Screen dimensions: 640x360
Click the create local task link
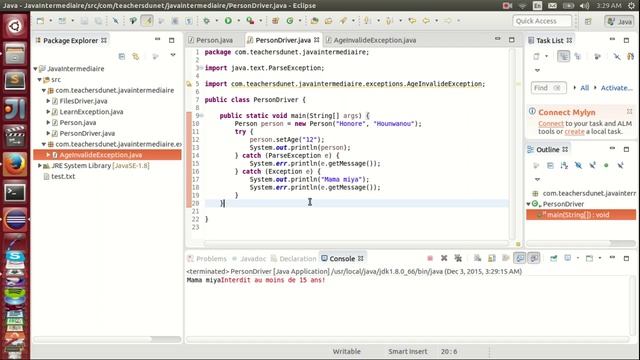(574, 131)
